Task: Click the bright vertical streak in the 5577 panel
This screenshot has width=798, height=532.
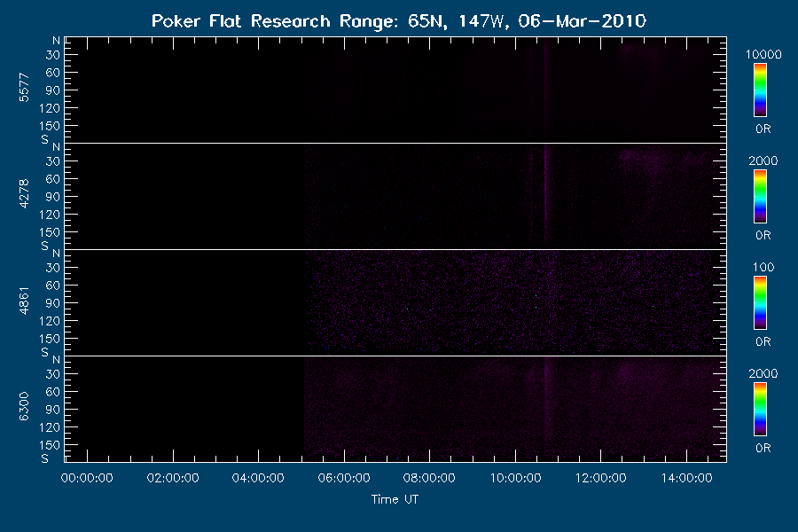Action: pyautogui.click(x=545, y=87)
